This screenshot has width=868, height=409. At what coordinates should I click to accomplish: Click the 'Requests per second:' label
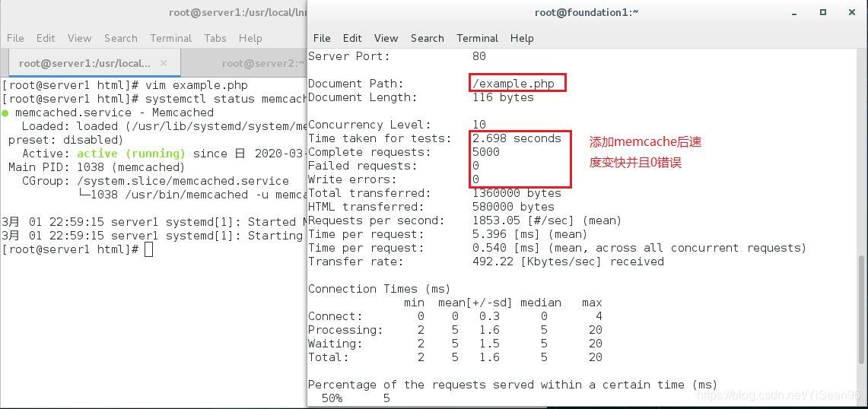click(x=377, y=220)
